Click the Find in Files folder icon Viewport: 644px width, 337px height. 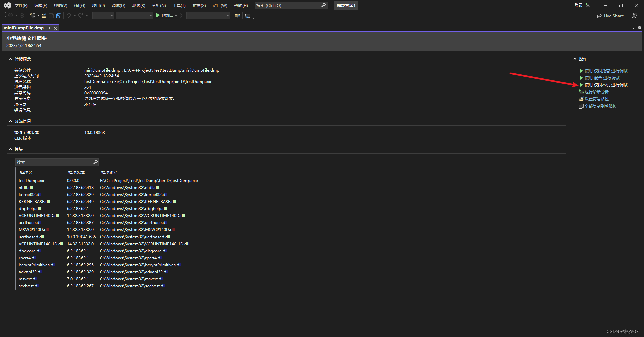pyautogui.click(x=237, y=16)
